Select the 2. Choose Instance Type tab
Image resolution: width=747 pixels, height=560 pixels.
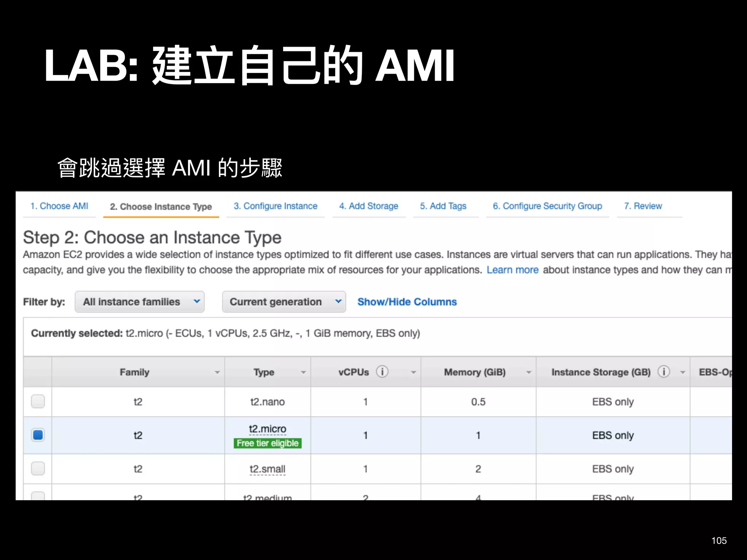tap(161, 207)
